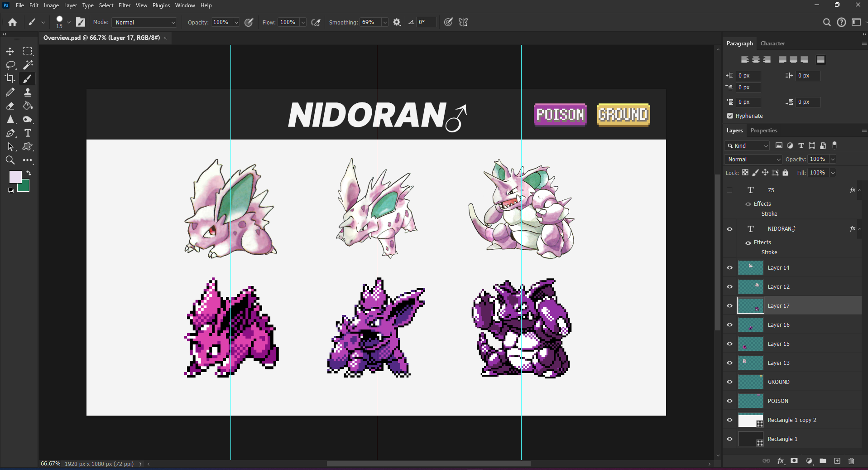The image size is (868, 470).
Task: Hide Layer 17
Action: 729,306
